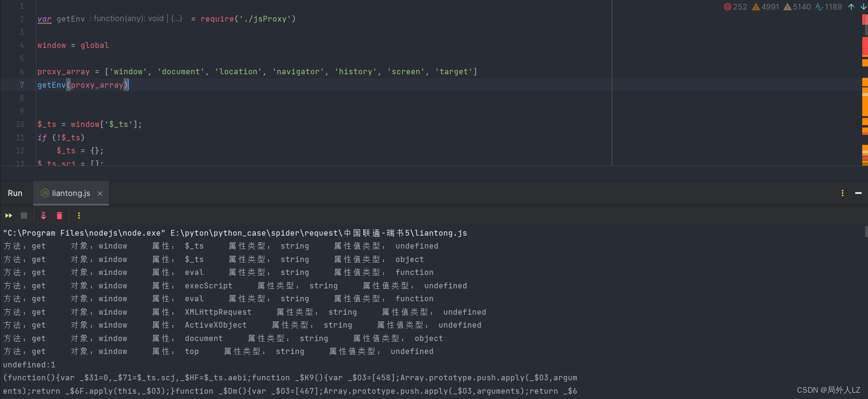Screen dimensions: 868x399
Task: Close the liantong.js run tab
Action: point(100,194)
